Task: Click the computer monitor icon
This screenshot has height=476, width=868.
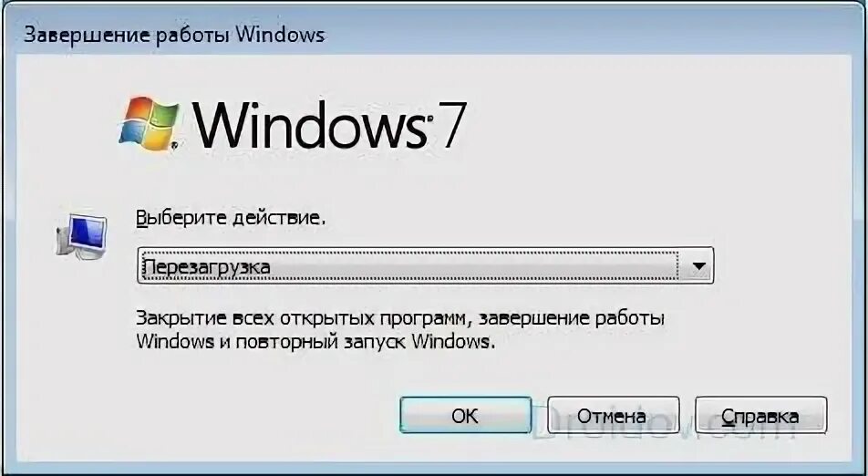Action: click(81, 236)
